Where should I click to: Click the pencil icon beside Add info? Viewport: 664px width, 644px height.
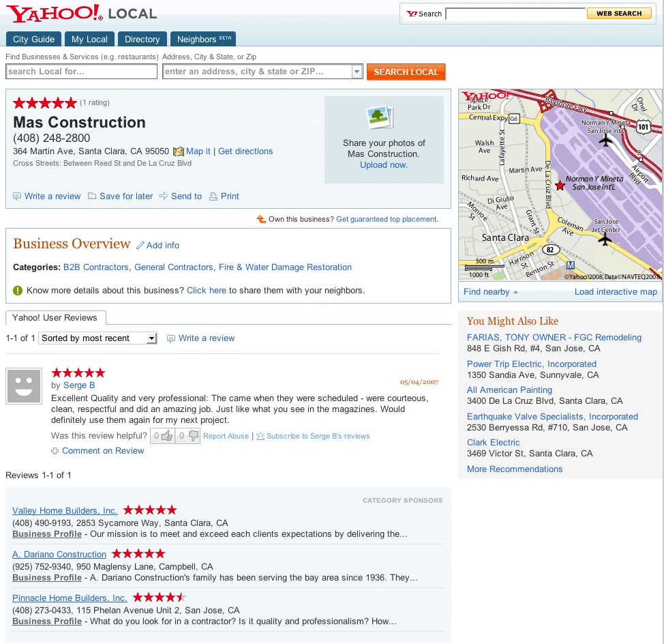(x=140, y=246)
